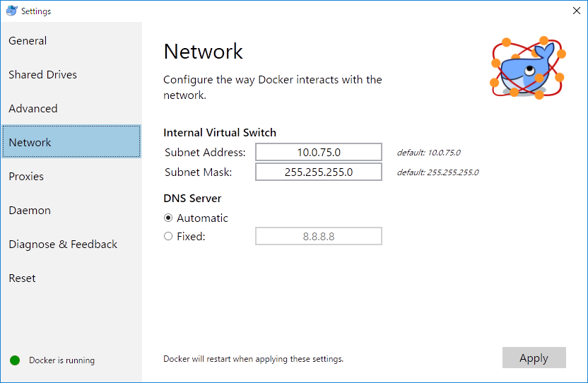Click the 'Settings' window title text

[x=36, y=11]
